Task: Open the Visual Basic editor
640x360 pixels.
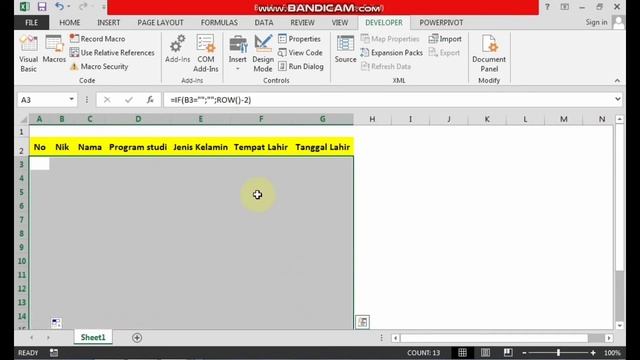Action: point(28,53)
